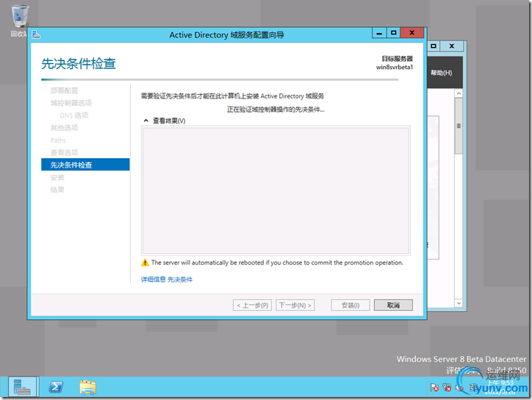Collapse the 查看結果(V) section
The width and height of the screenshot is (532, 400).
click(146, 121)
